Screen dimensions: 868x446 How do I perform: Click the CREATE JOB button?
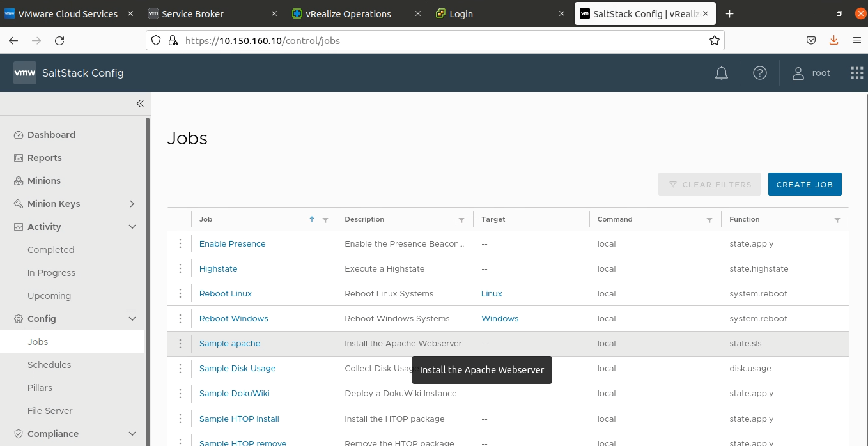pyautogui.click(x=804, y=184)
